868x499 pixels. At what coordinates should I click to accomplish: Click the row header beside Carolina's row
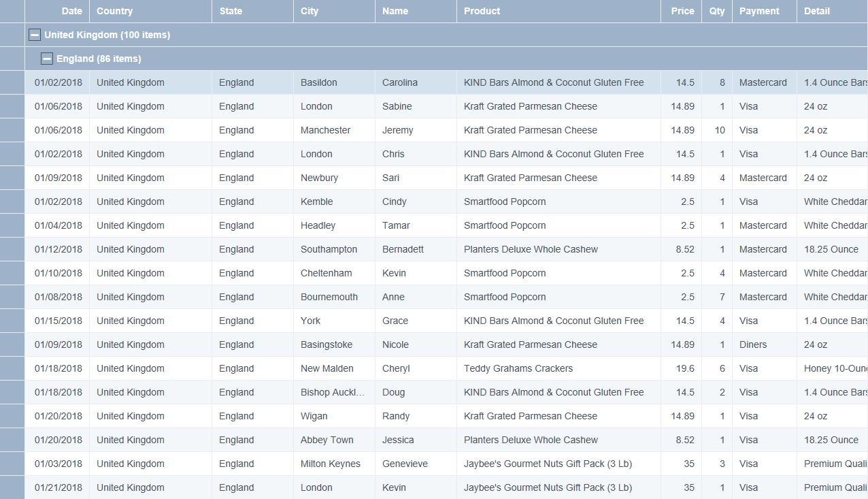tap(12, 82)
